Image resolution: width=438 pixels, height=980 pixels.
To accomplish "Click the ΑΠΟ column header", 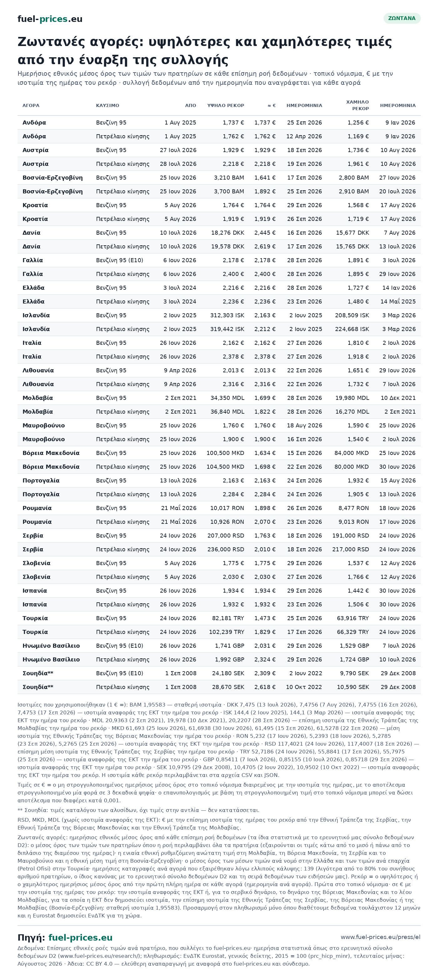I will coord(190,105).
